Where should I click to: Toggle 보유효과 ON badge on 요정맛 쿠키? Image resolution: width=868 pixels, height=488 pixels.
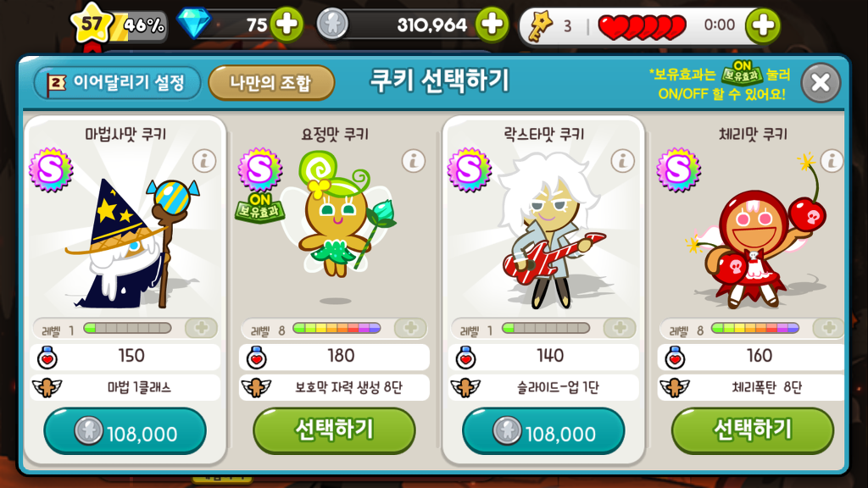pyautogui.click(x=259, y=207)
